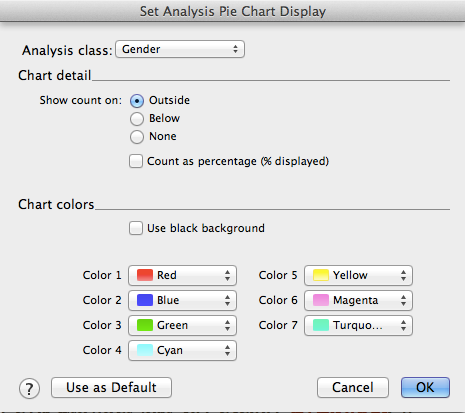Click the red swatch in Color 1
The height and width of the screenshot is (413, 465).
pyautogui.click(x=145, y=275)
